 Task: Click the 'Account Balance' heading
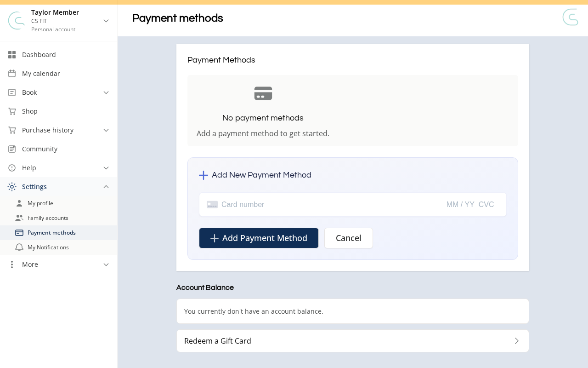[x=205, y=288]
